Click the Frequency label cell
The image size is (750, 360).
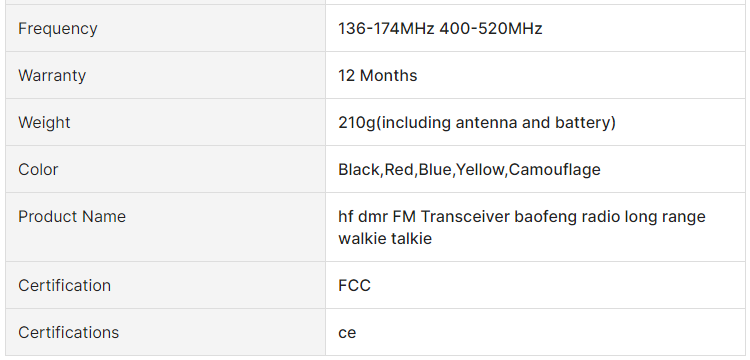[165, 28]
